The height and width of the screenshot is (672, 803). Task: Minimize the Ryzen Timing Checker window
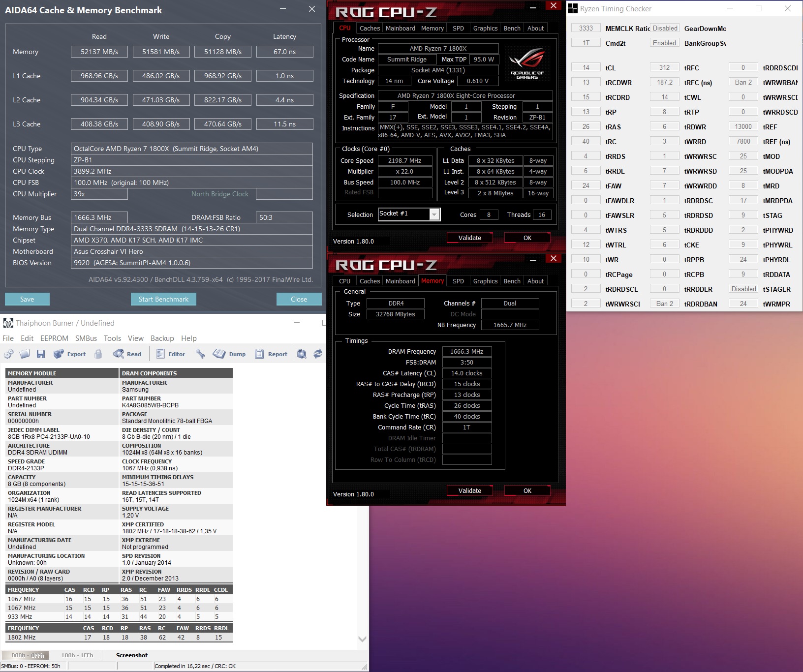coord(730,8)
